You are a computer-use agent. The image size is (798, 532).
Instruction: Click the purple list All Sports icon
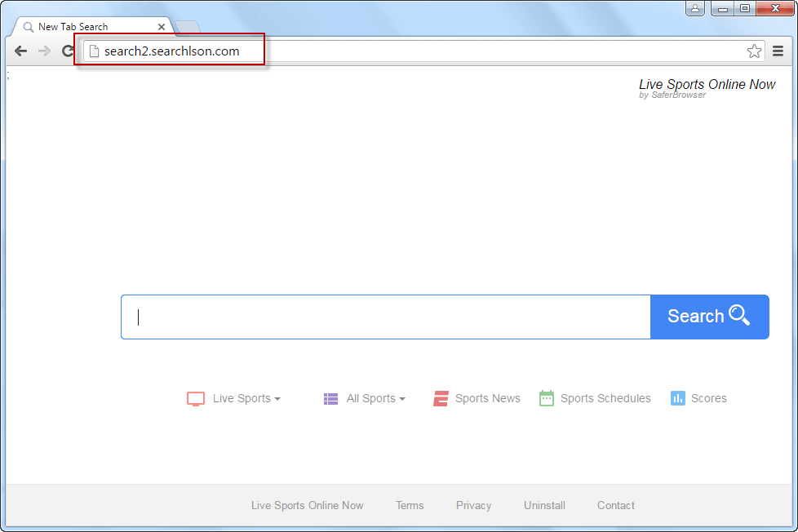click(330, 399)
